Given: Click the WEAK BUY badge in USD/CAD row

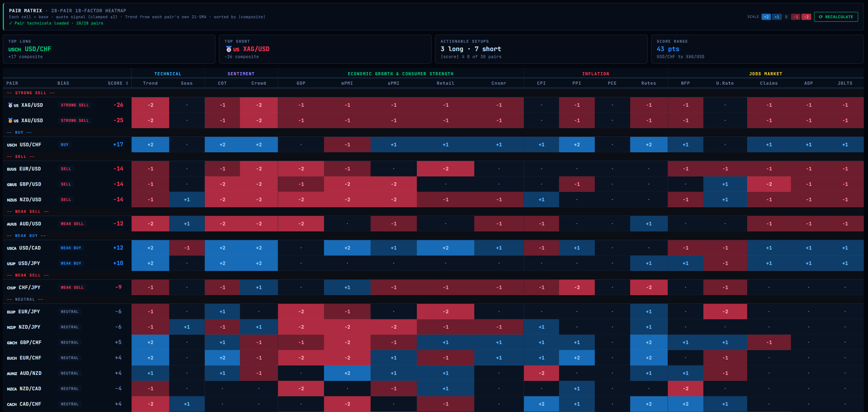Looking at the screenshot, I should click(x=71, y=248).
